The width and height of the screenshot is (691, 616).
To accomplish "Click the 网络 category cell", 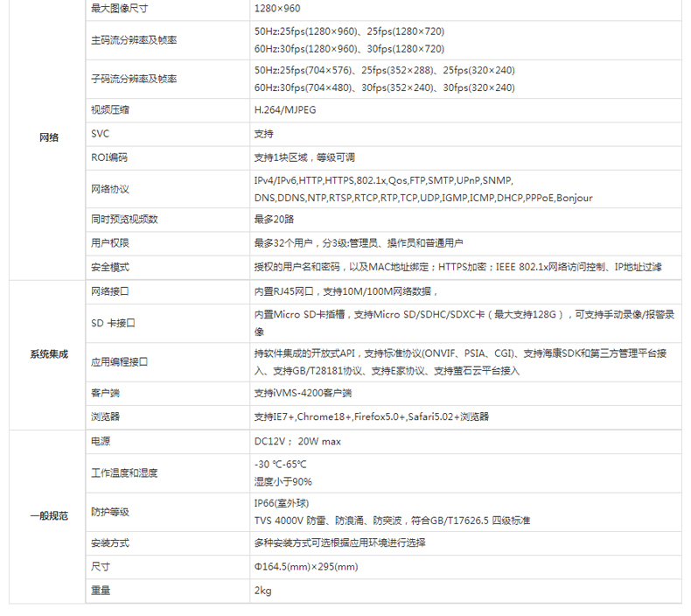I will click(49, 137).
